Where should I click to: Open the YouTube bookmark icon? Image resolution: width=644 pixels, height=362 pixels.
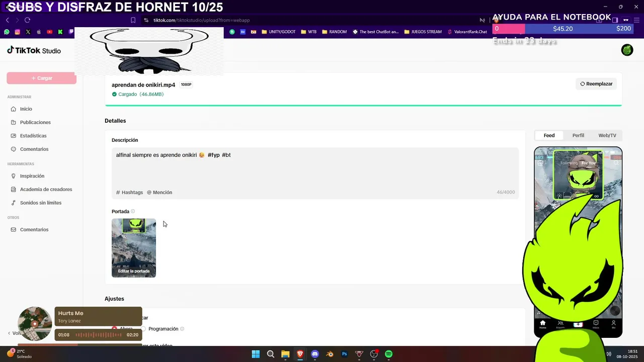click(49, 32)
